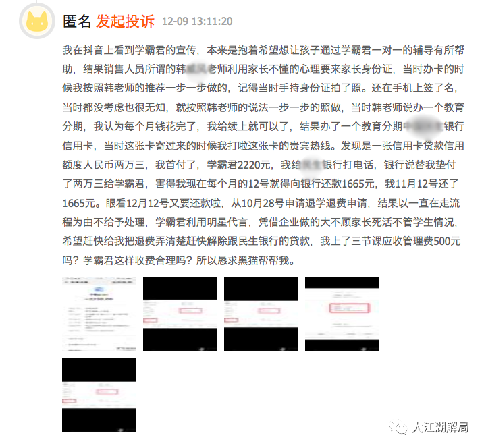Click the text 学霸君2220元
484x448 pixels.
(x=238, y=165)
